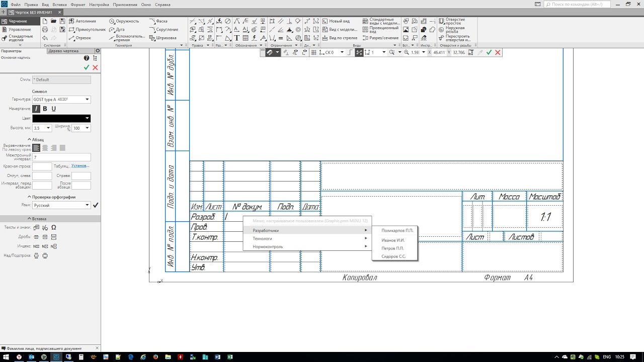Collapse the Абзац section

tap(35, 140)
